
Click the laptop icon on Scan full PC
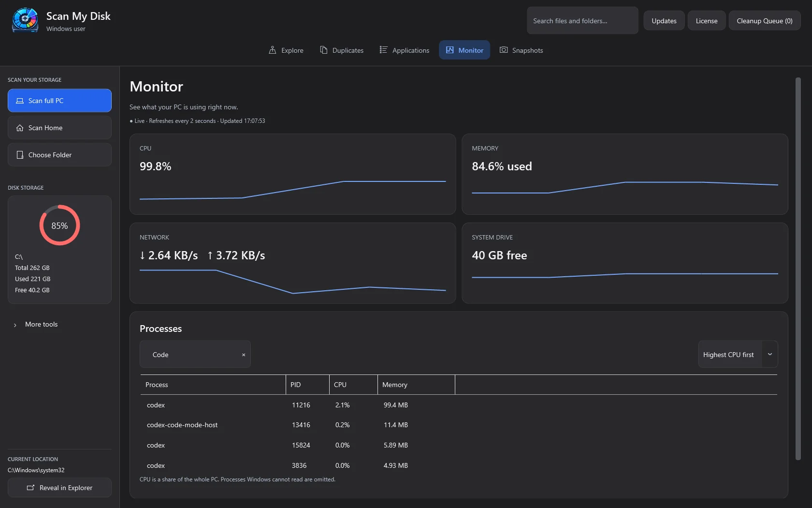(x=20, y=101)
